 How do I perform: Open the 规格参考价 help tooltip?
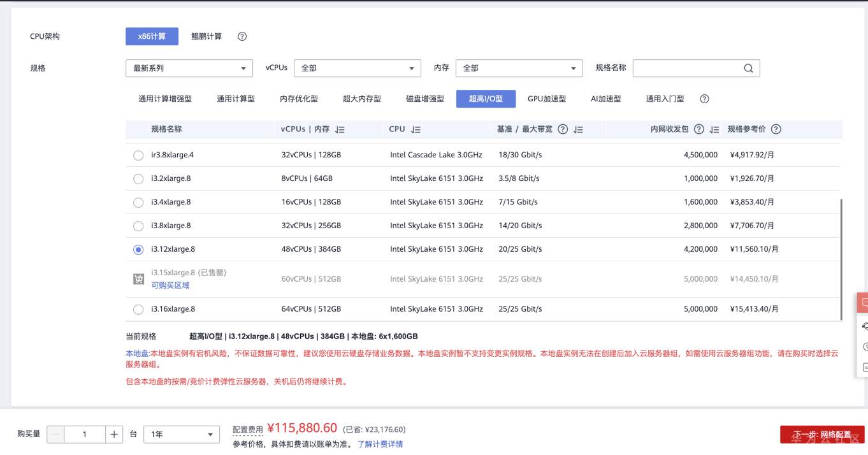pos(776,129)
